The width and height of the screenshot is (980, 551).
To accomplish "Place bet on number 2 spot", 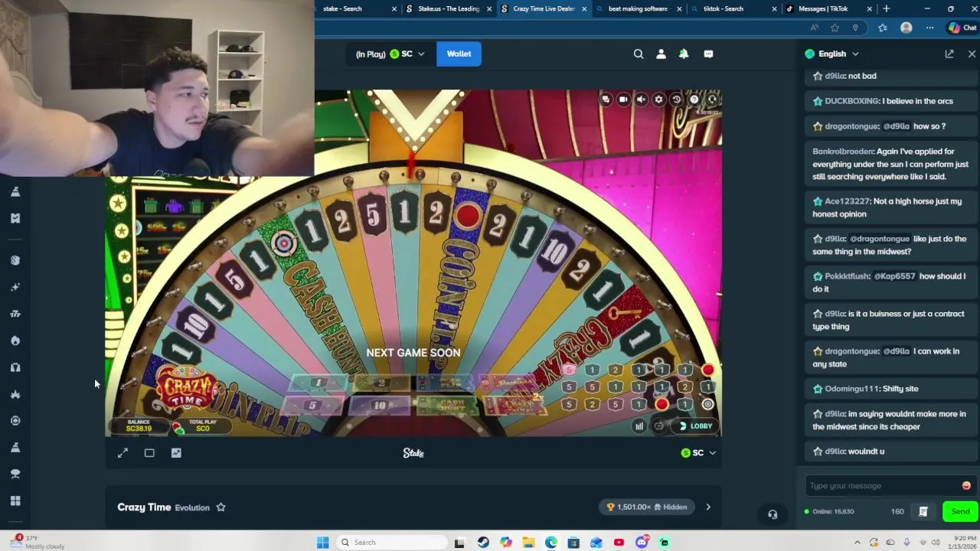I will (381, 383).
